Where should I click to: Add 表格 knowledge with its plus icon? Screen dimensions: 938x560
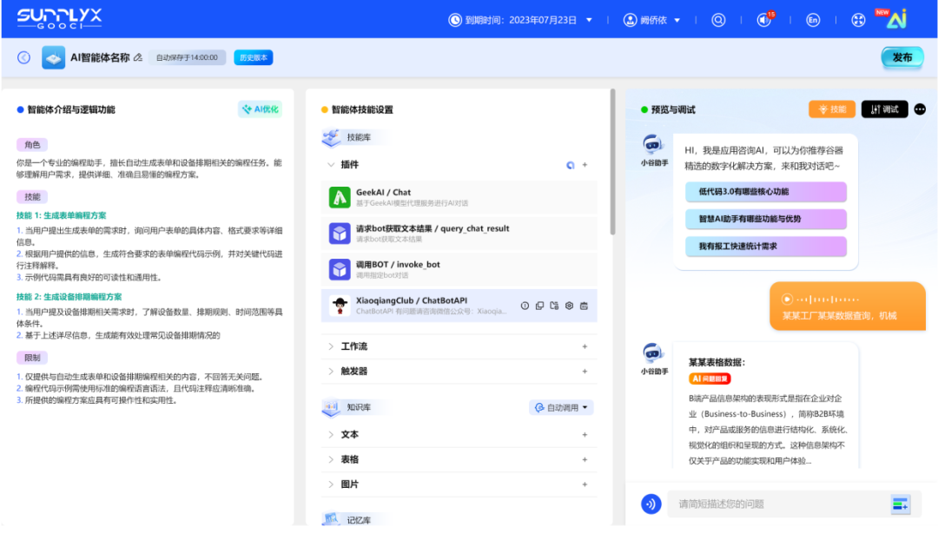(585, 459)
